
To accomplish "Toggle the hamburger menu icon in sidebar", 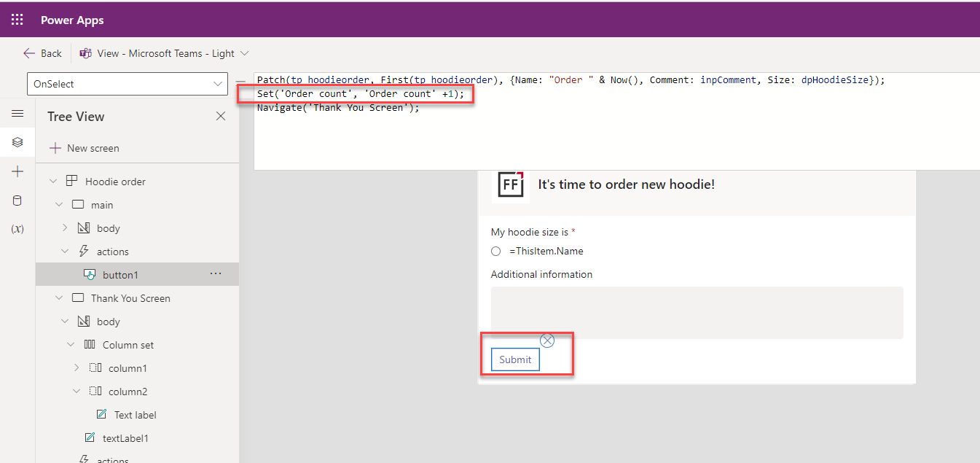I will click(17, 114).
